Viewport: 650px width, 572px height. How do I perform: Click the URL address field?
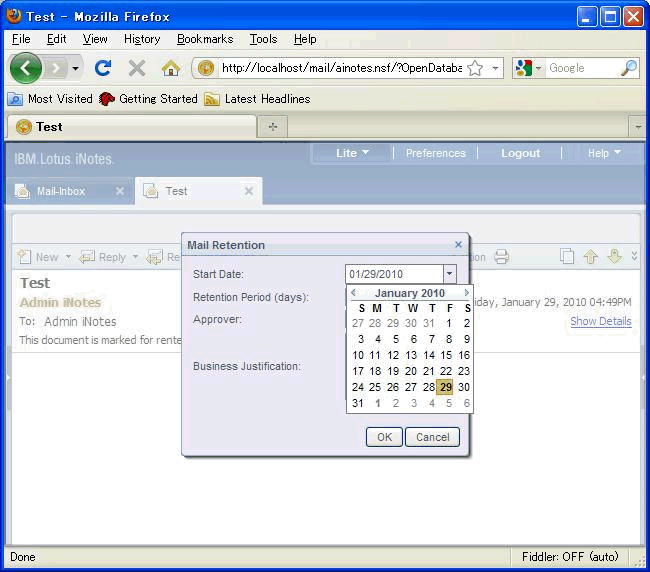(342, 68)
